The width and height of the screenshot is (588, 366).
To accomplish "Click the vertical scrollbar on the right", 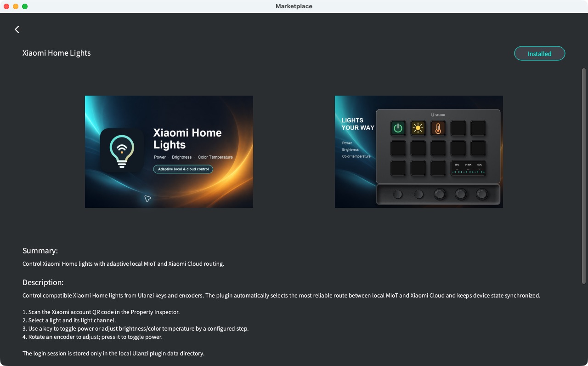I will (584, 176).
